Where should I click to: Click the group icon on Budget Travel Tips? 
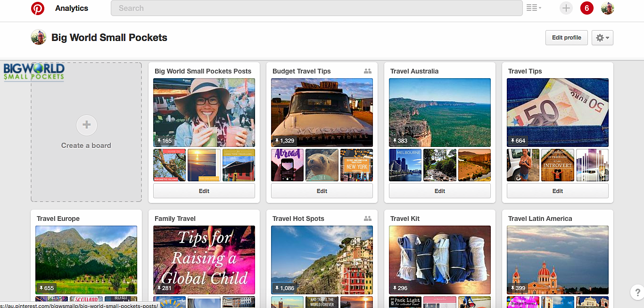pos(368,71)
